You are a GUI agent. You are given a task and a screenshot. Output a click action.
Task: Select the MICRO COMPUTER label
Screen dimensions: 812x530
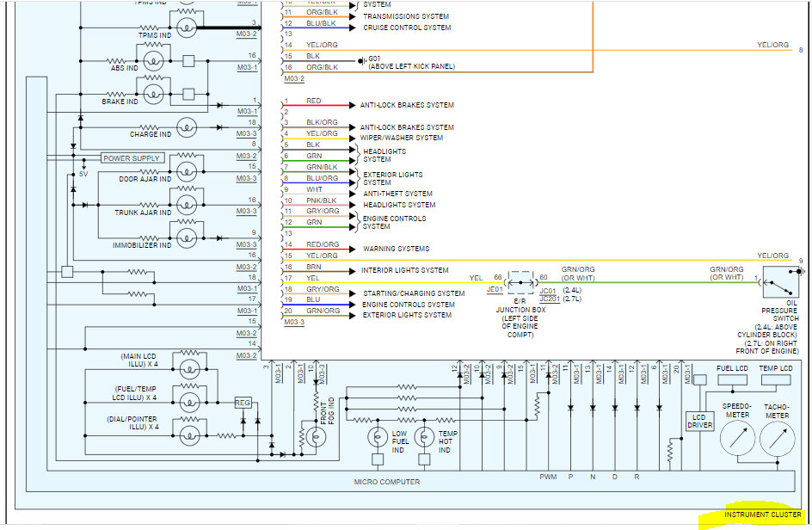(387, 482)
